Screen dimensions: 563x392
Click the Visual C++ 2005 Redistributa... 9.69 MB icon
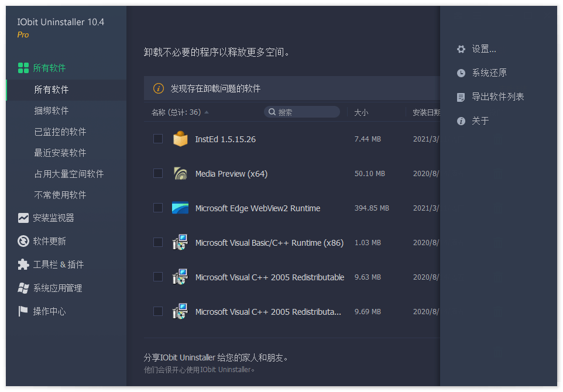180,311
